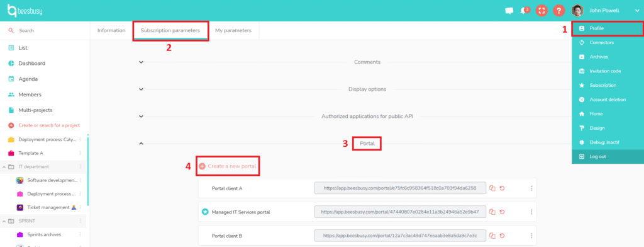Collapse the IT department folder
The width and height of the screenshot is (644, 247).
tap(4, 167)
